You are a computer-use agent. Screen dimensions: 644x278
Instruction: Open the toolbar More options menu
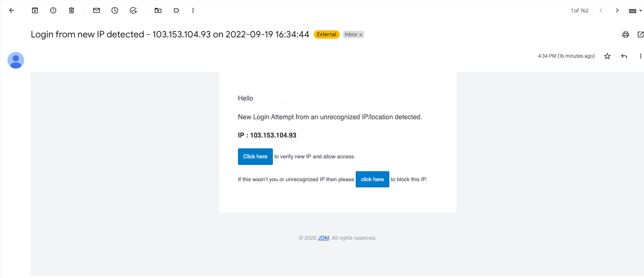[193, 10]
